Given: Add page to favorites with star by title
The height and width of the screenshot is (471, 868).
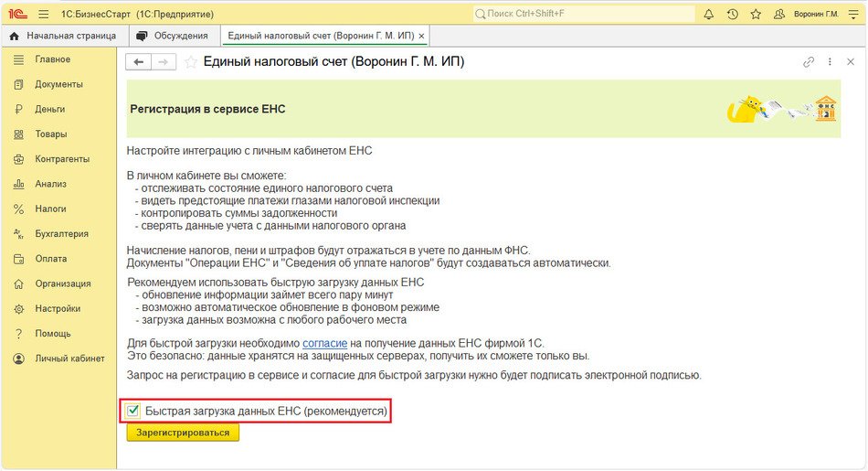Looking at the screenshot, I should [190, 62].
